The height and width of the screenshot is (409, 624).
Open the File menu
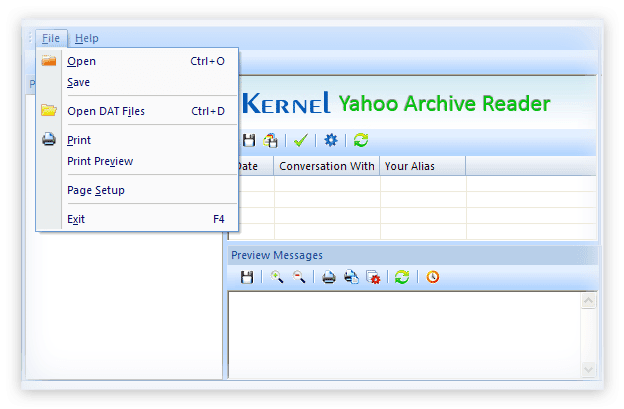(51, 38)
